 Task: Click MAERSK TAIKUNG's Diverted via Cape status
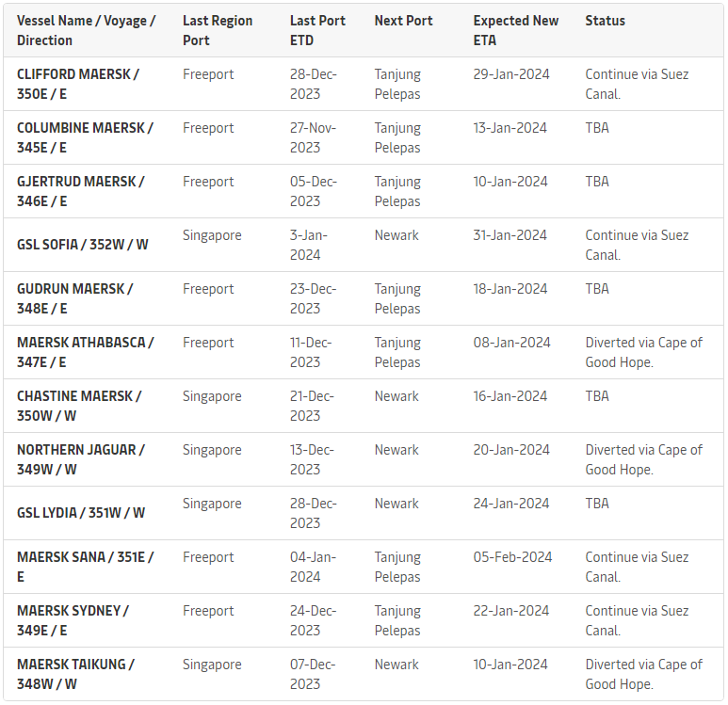(643, 674)
